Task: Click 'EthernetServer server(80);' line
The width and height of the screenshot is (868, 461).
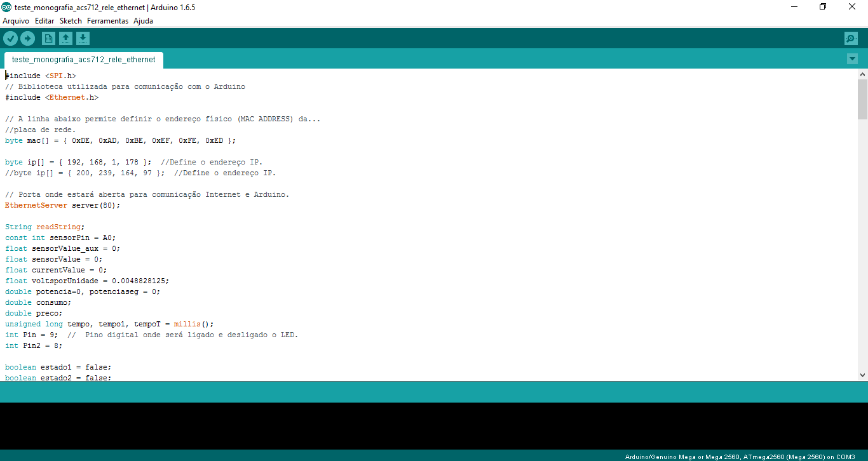Action: click(x=63, y=205)
